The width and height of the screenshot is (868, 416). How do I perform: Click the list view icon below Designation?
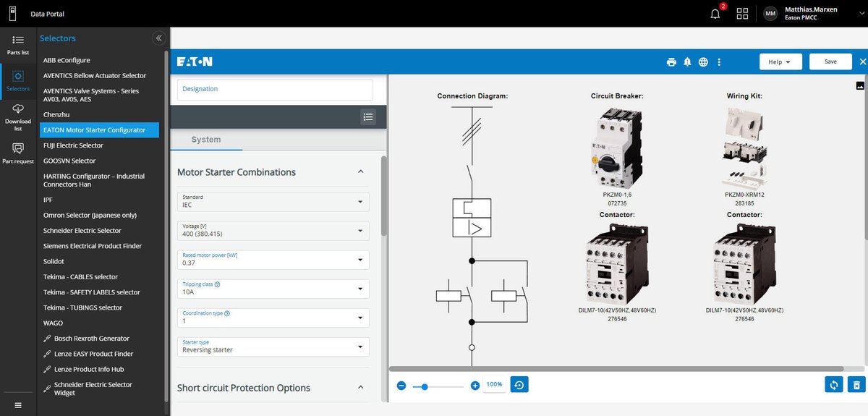[368, 116]
